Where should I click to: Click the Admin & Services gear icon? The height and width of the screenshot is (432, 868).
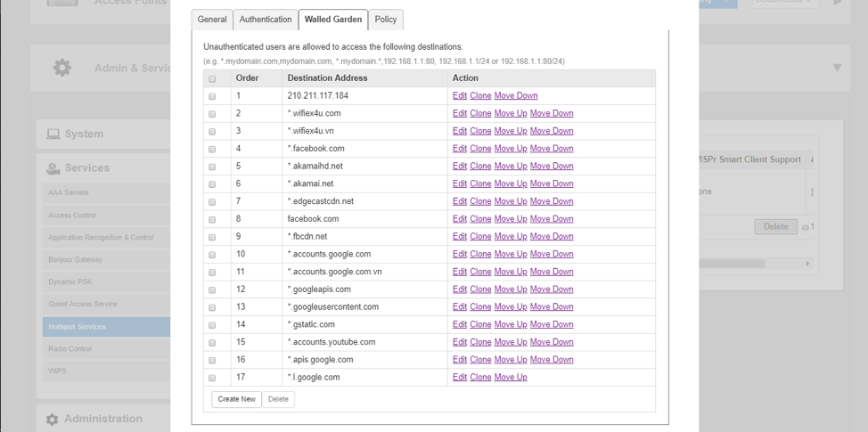[62, 68]
